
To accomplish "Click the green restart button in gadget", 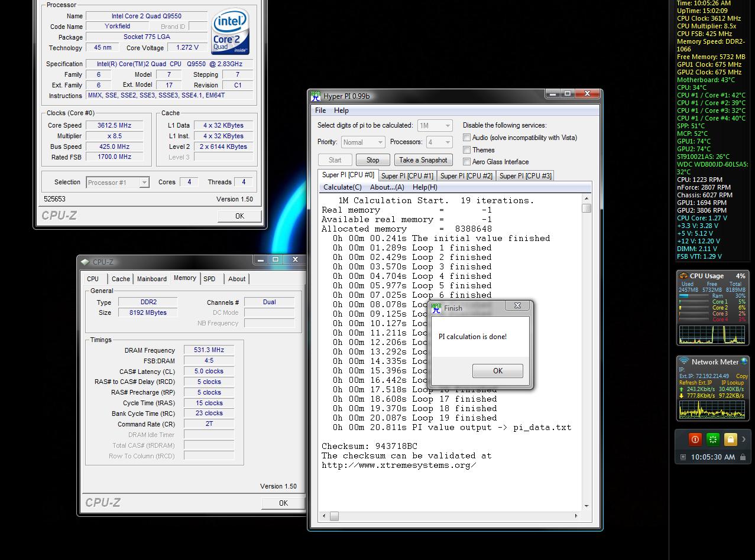I will tap(713, 439).
